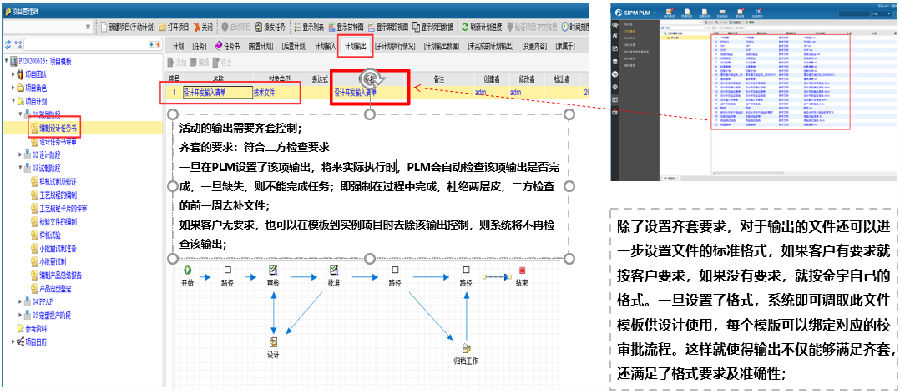This screenshot has width=900, height=391.
Task: Switch to the 计划输出 tab
Action: pos(355,46)
